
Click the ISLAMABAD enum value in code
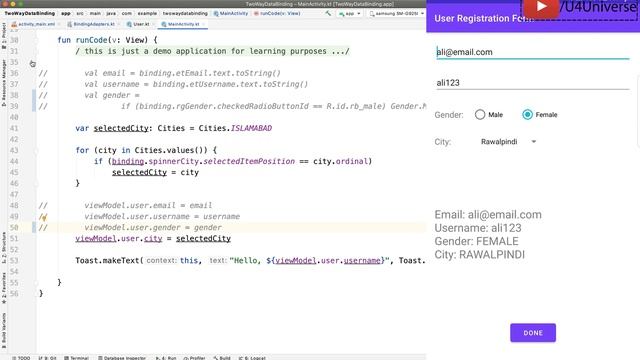coord(251,128)
